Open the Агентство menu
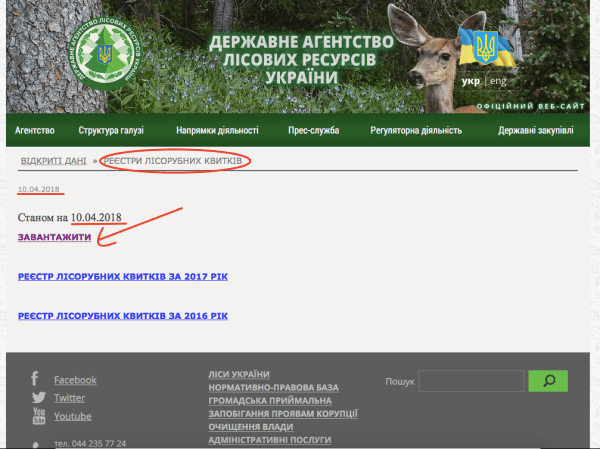This screenshot has height=449, width=600. pos(34,130)
